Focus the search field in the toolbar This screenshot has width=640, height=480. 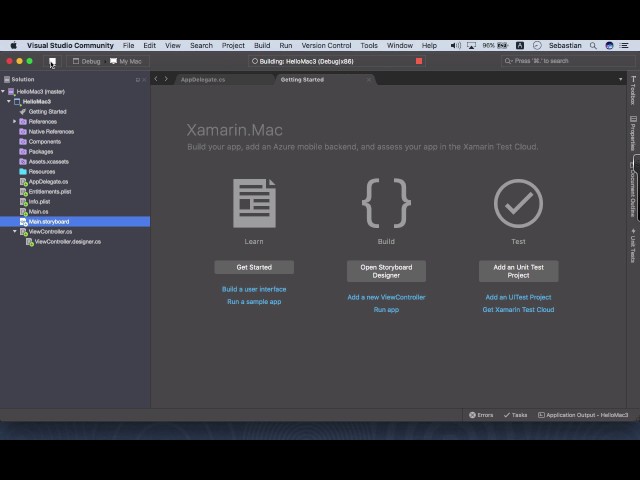coord(568,61)
